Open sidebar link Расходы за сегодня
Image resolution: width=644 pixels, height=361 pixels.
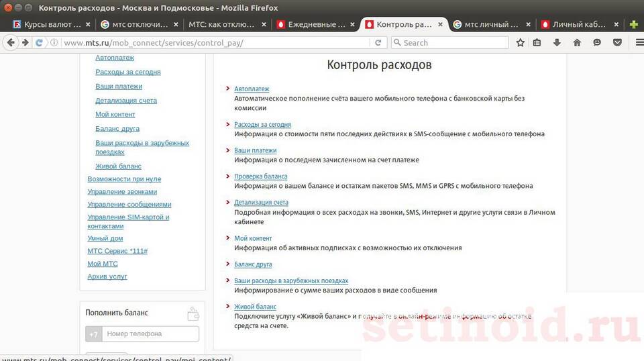tap(128, 72)
